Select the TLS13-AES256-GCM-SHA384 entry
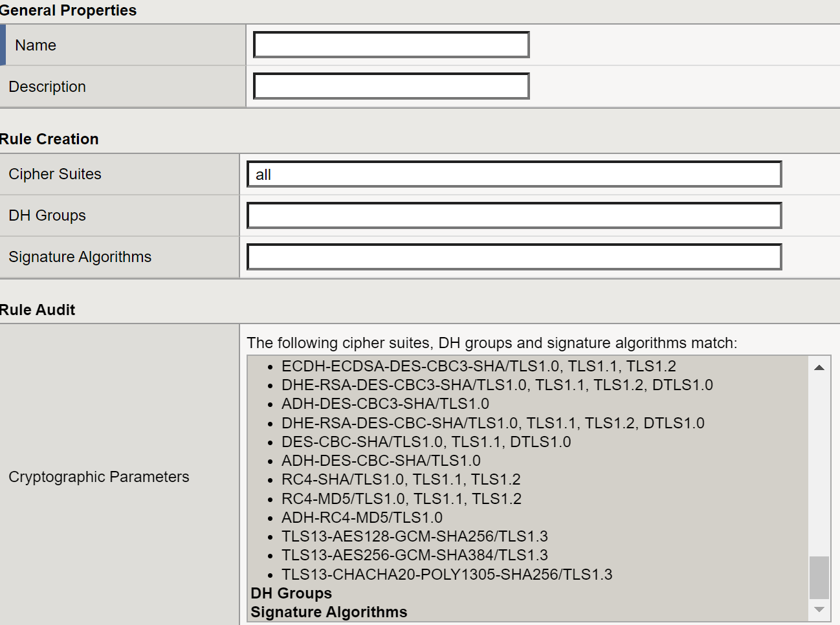The height and width of the screenshot is (625, 840). pos(414,555)
